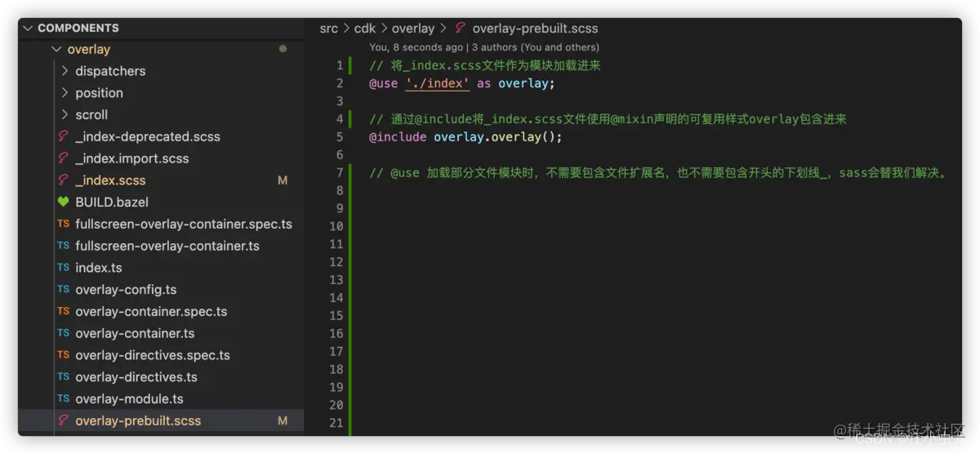The width and height of the screenshot is (980, 454).
Task: Click the M badge of overlay-prebuilt.scss
Action: click(x=283, y=421)
